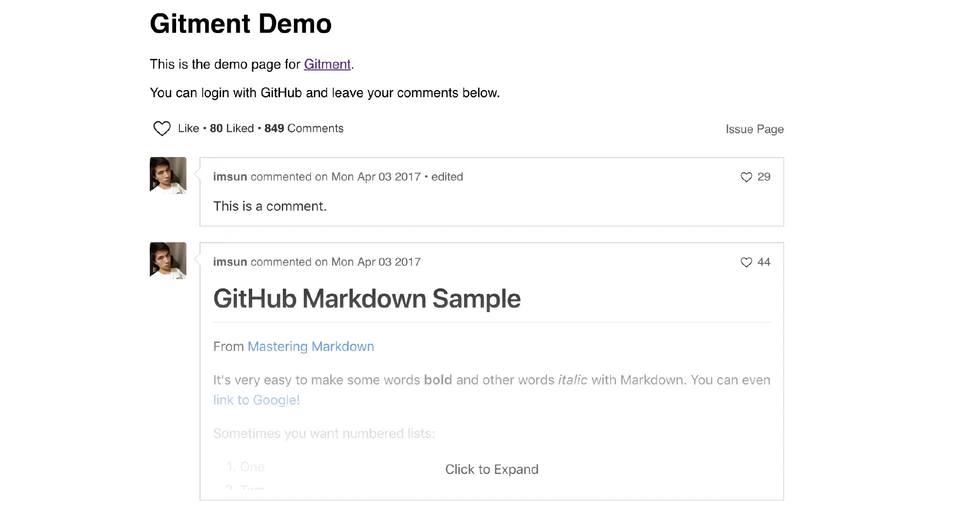Follow the link to Google!

coord(256,400)
